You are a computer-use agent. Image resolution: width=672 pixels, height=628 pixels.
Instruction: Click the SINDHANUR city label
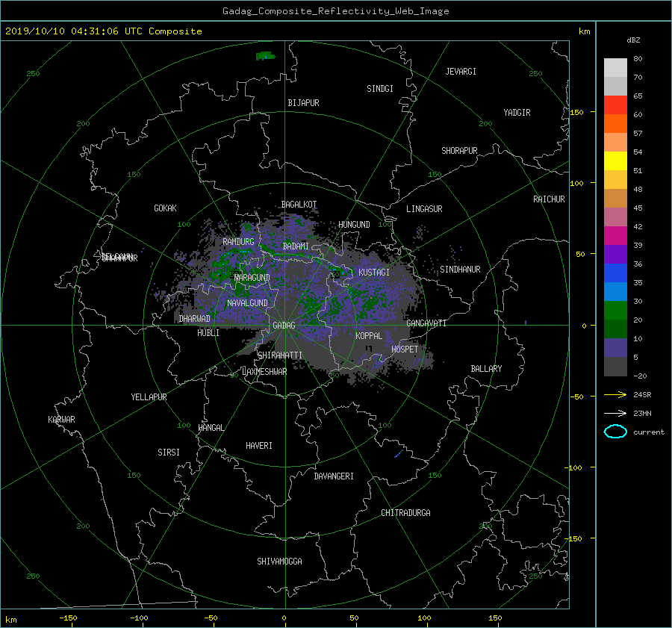click(460, 270)
